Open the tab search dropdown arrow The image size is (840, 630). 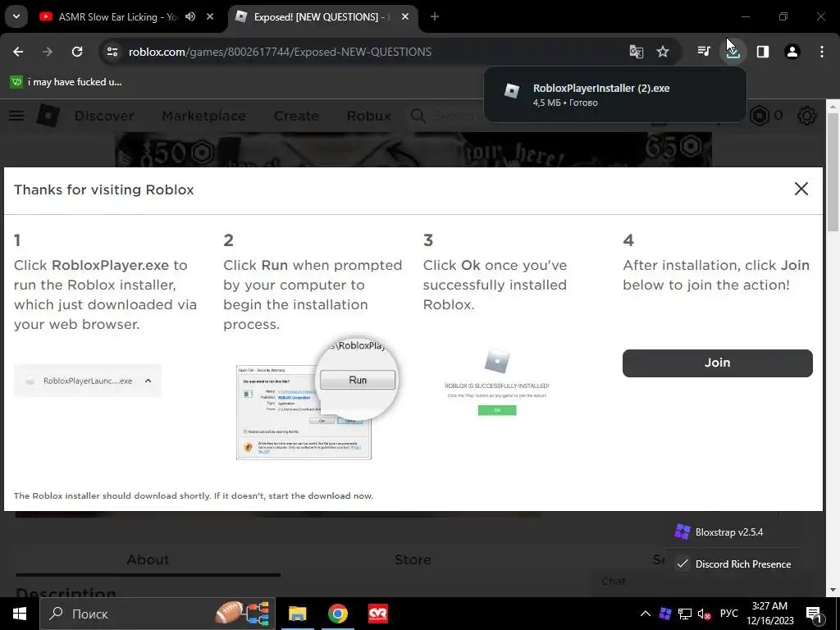[16, 16]
